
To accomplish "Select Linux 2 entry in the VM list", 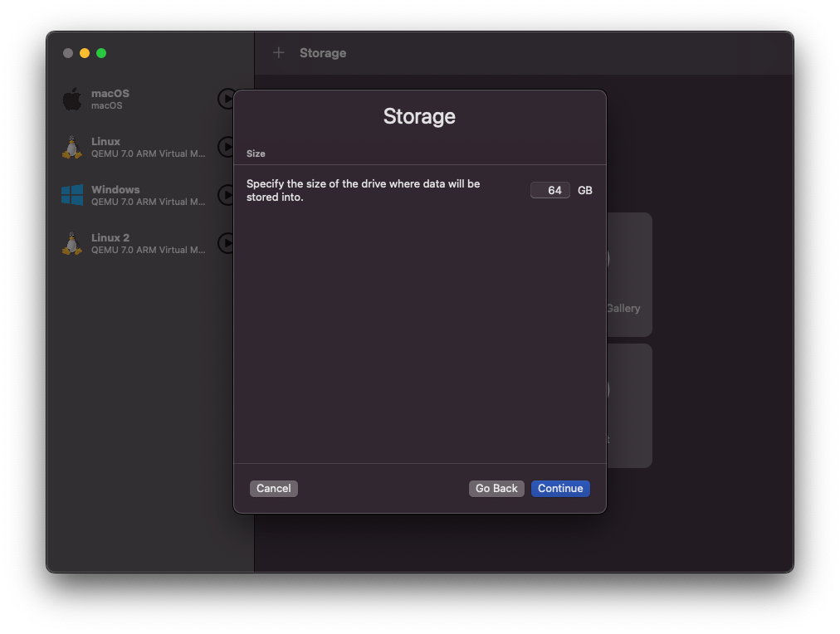I will click(144, 244).
